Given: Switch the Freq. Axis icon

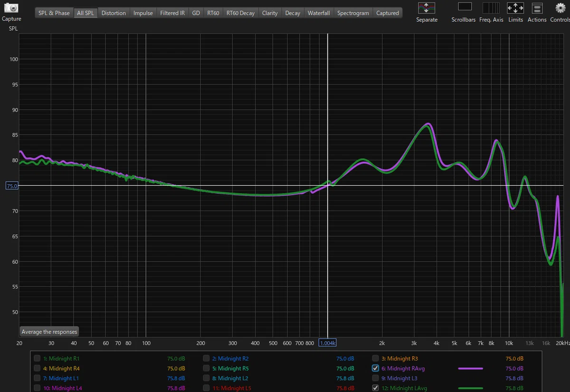Looking at the screenshot, I should [491, 8].
